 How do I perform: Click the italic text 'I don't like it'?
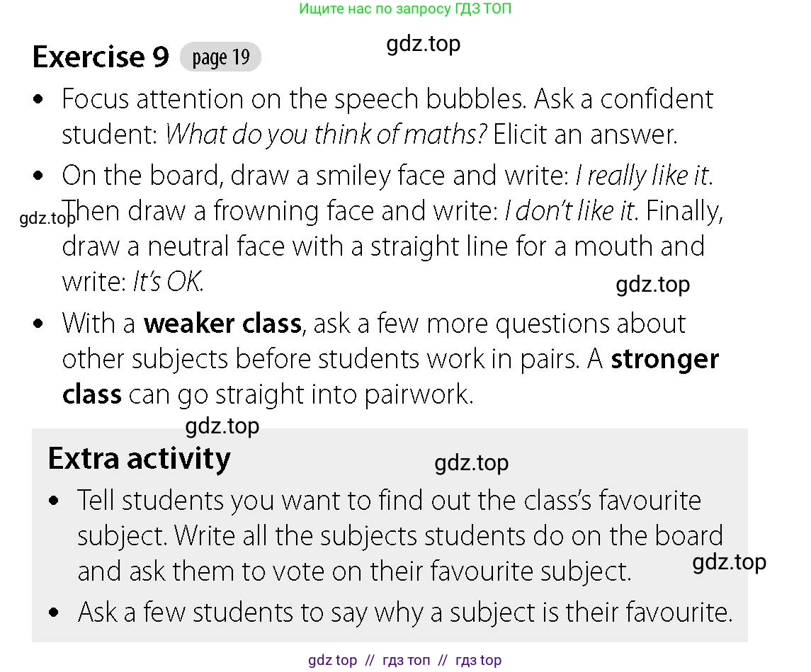(x=569, y=211)
